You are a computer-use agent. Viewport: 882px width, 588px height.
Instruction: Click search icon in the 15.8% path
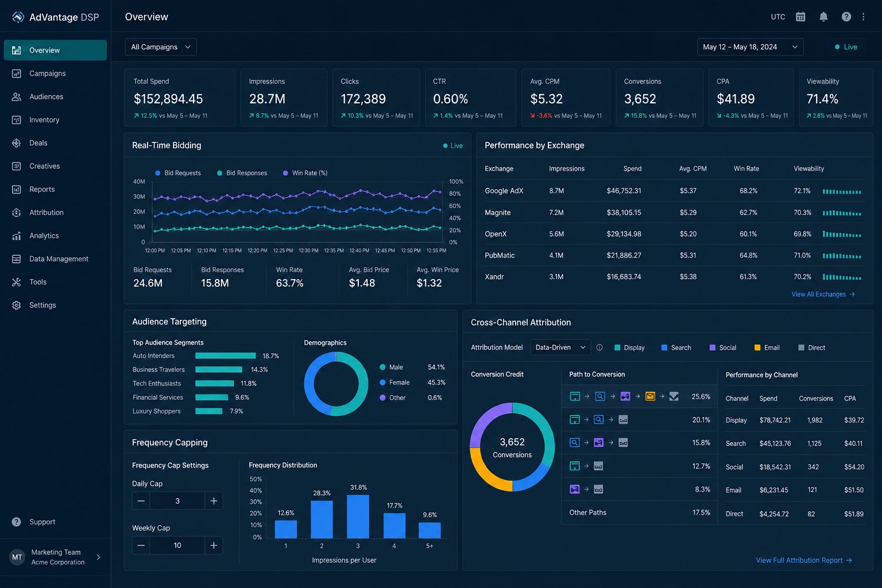(x=574, y=443)
